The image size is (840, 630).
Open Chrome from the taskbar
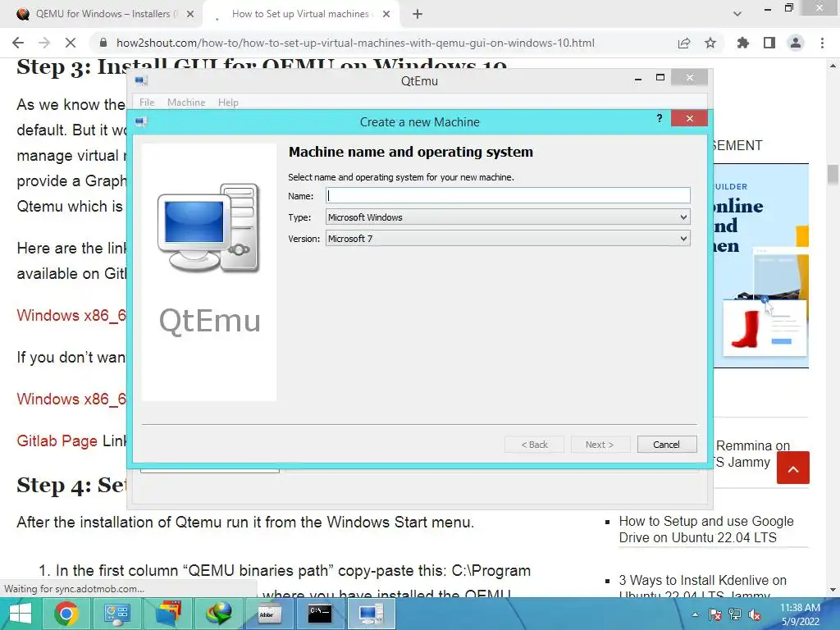coord(66,614)
